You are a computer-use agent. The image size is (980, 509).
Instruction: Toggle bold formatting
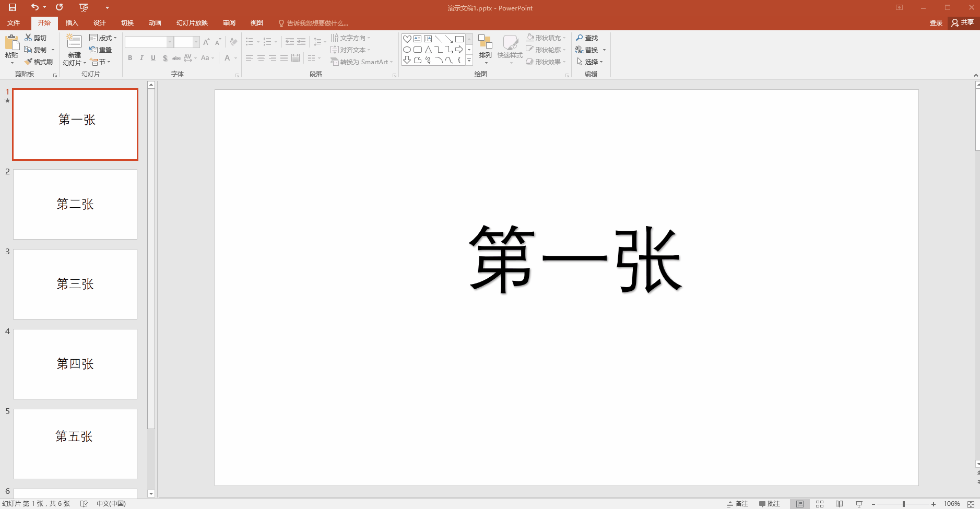tap(130, 58)
